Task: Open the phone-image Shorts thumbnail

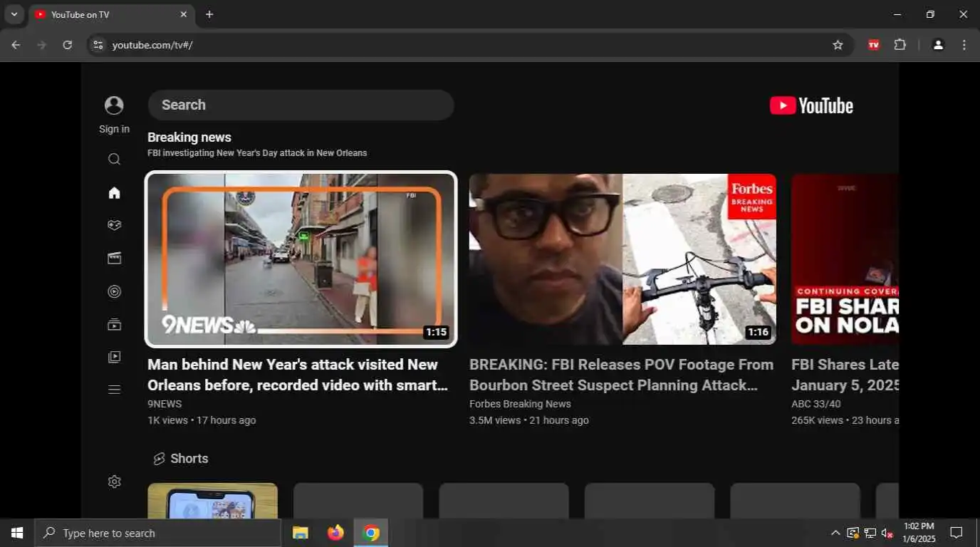Action: 212,501
